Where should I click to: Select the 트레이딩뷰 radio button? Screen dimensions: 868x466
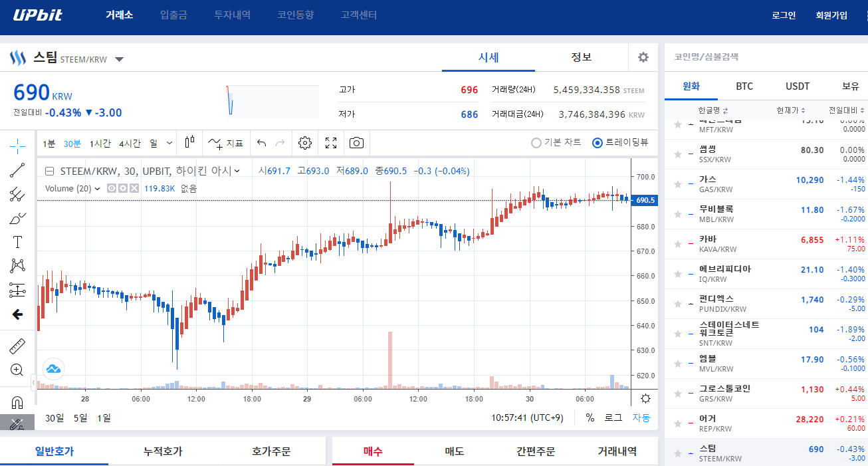click(x=620, y=142)
